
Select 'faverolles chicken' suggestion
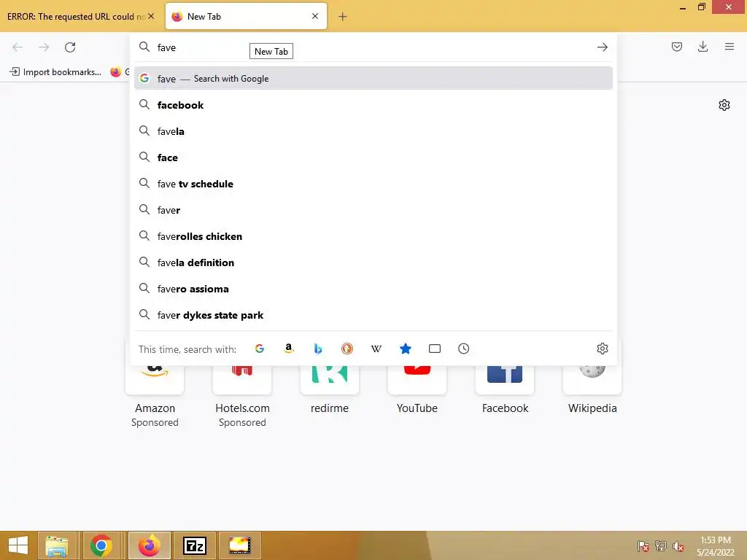[373, 236]
